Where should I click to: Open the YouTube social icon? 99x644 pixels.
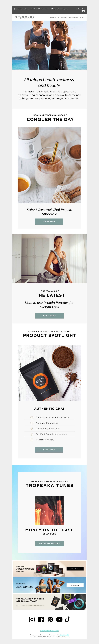[59, 619]
